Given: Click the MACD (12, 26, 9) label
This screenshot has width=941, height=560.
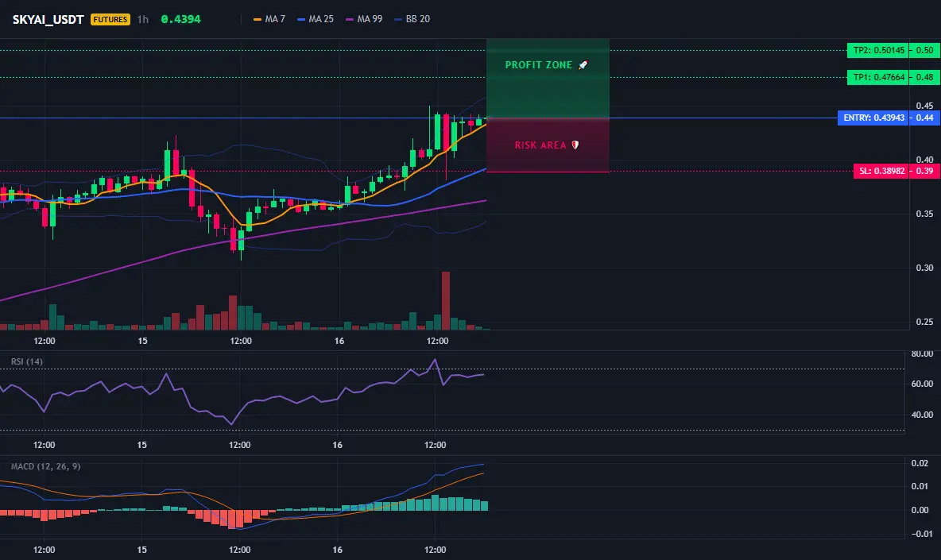Looking at the screenshot, I should pyautogui.click(x=45, y=466).
